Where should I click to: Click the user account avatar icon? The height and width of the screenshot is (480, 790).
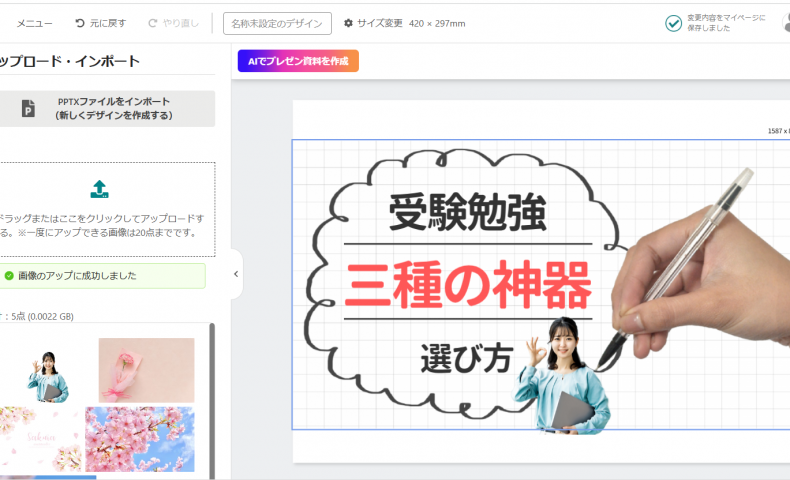(786, 23)
